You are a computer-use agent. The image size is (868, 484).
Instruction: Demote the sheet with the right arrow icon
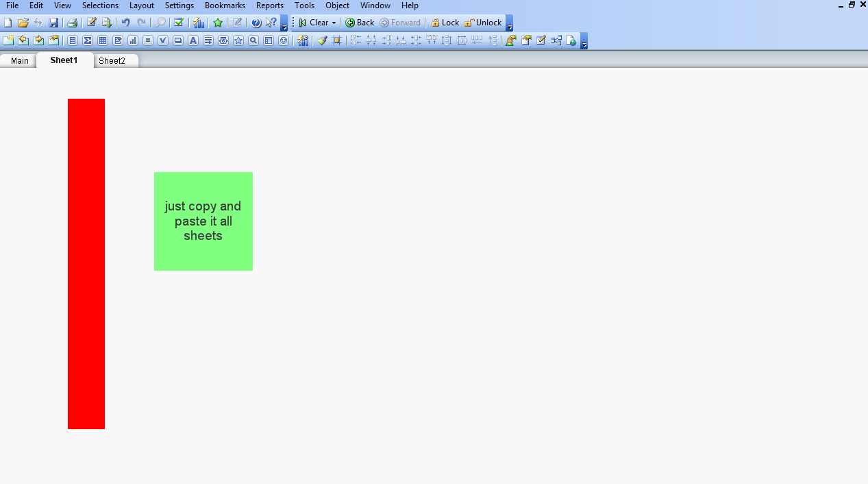click(x=38, y=40)
